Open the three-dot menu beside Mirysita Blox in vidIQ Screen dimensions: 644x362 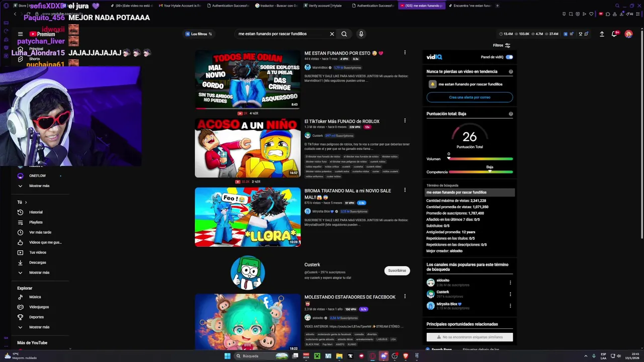click(x=510, y=306)
